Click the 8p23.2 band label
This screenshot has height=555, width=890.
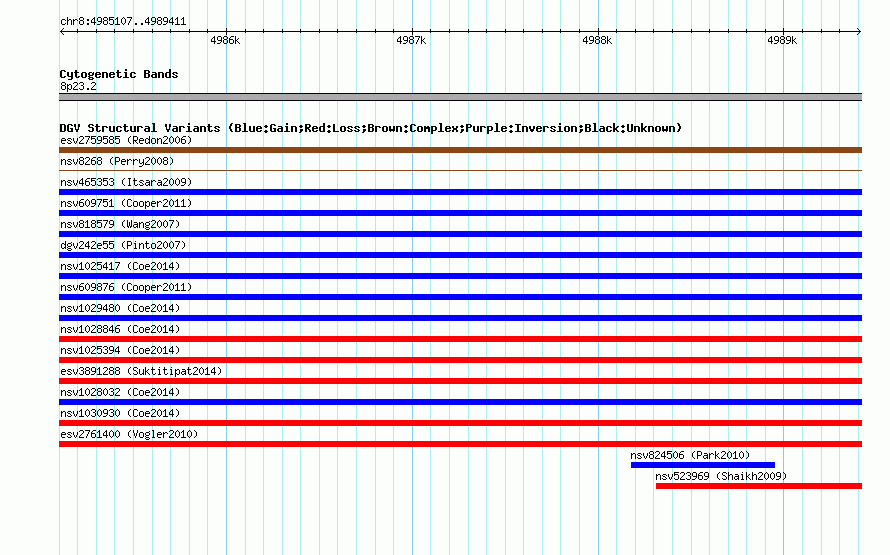point(78,86)
